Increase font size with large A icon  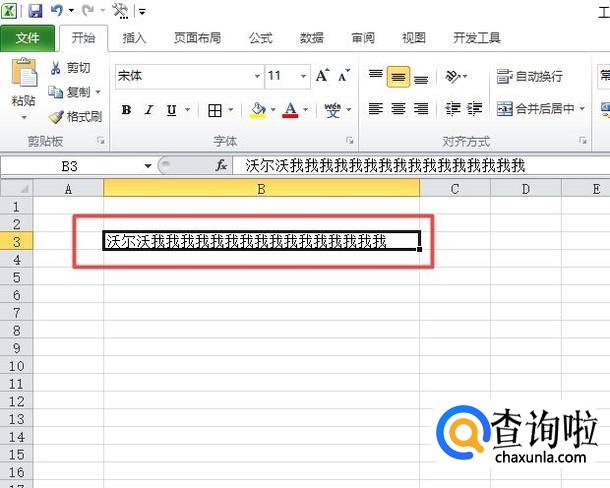click(x=323, y=75)
